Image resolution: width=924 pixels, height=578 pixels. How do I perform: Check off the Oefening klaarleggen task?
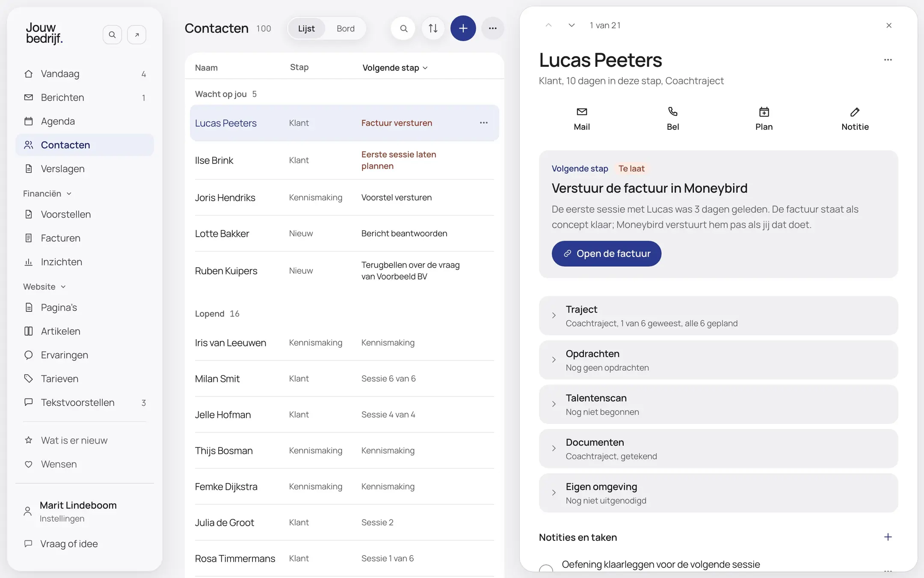[x=546, y=569]
